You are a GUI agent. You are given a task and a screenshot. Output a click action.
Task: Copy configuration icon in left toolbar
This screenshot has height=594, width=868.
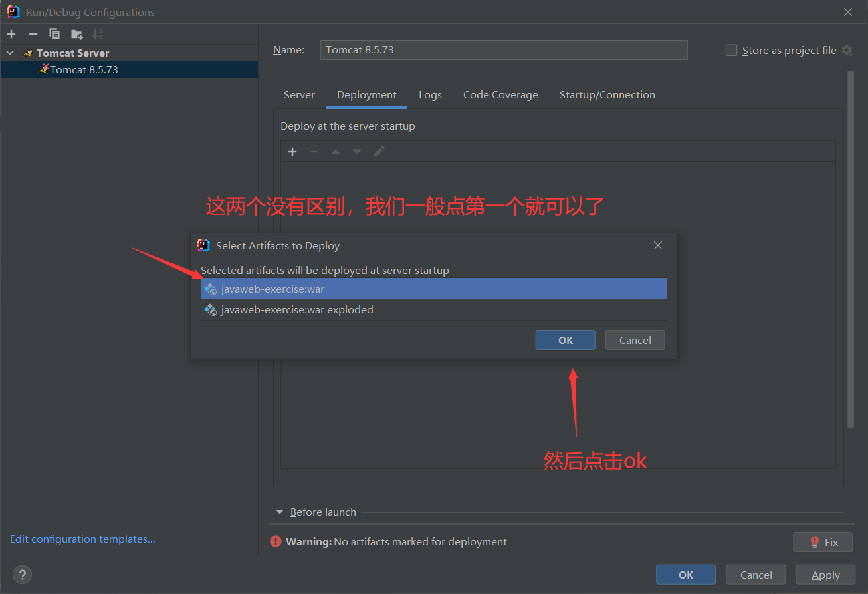coord(54,34)
